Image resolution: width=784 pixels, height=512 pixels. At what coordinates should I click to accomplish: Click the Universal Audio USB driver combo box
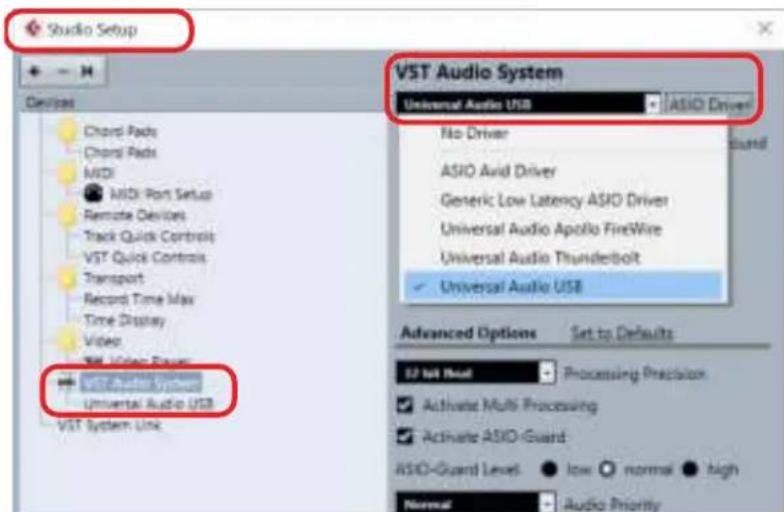(x=528, y=104)
